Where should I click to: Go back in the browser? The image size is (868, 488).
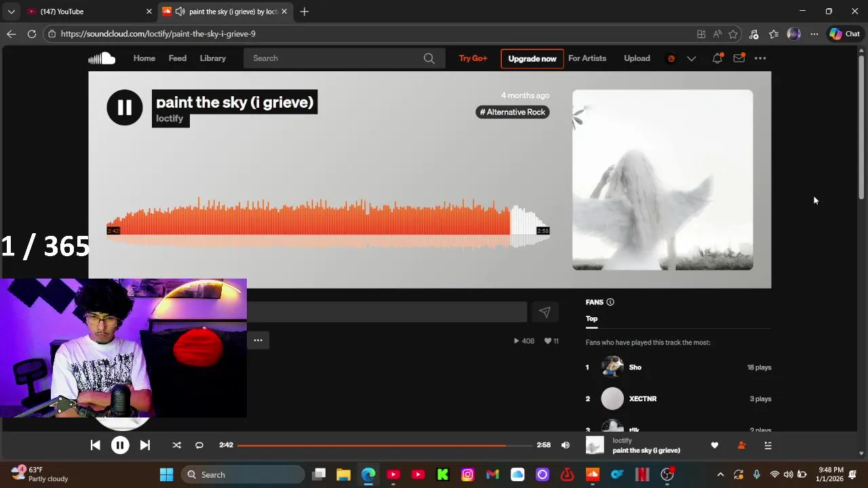pyautogui.click(x=12, y=34)
